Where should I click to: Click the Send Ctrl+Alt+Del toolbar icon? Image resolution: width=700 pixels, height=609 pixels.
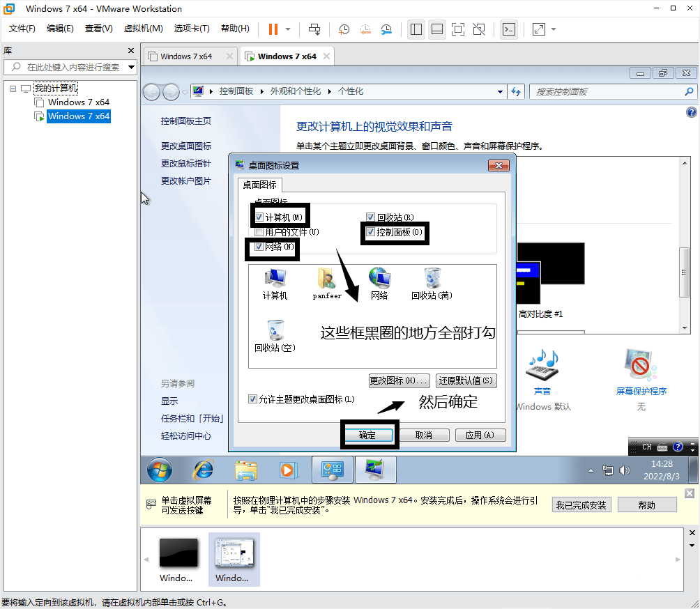pyautogui.click(x=314, y=29)
